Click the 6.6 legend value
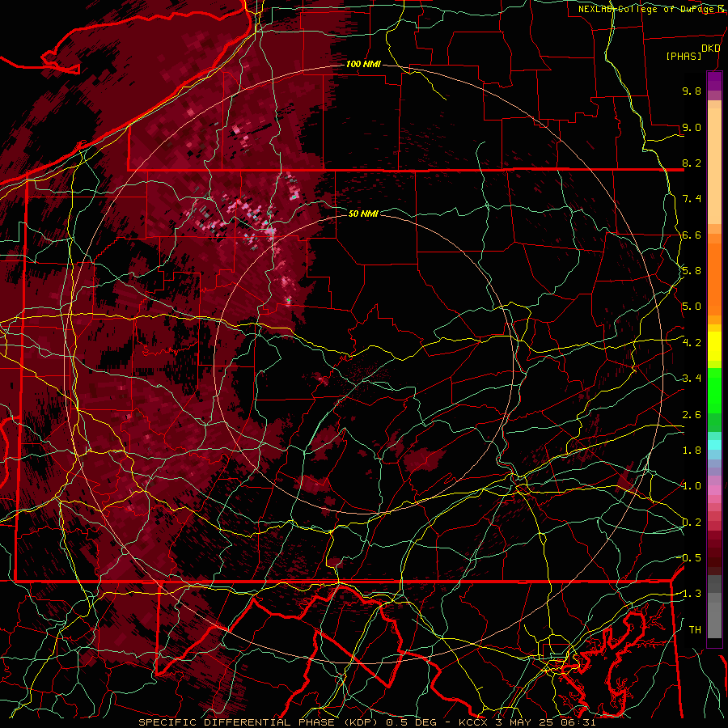The image size is (728, 728). pyautogui.click(x=692, y=235)
